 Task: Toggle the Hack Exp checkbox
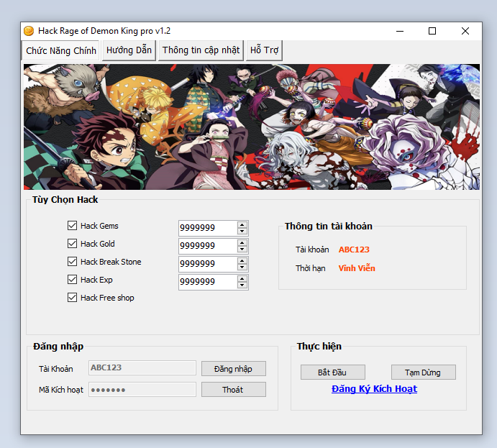click(x=72, y=280)
